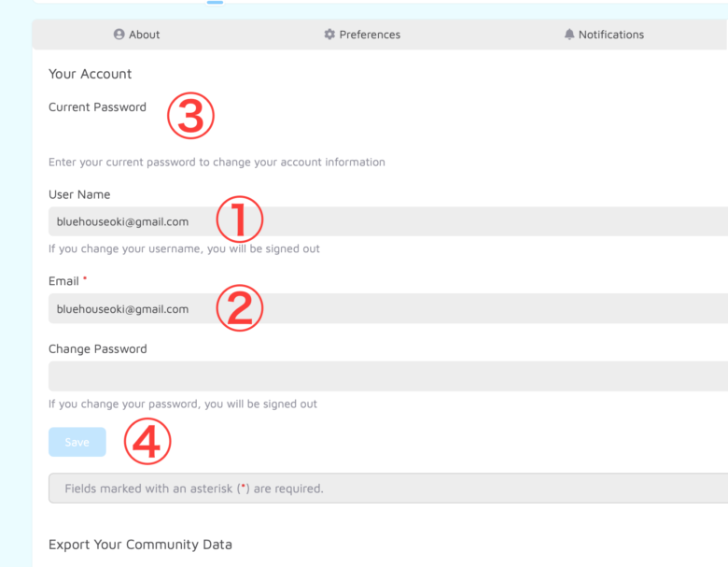Click the Your Account heading
This screenshot has height=567, width=728.
(91, 74)
